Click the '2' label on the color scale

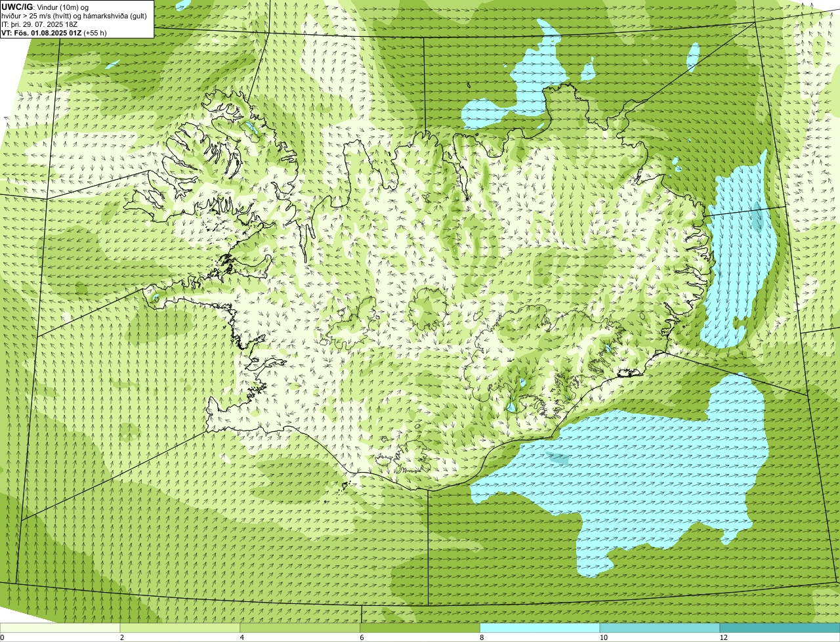[x=121, y=637]
